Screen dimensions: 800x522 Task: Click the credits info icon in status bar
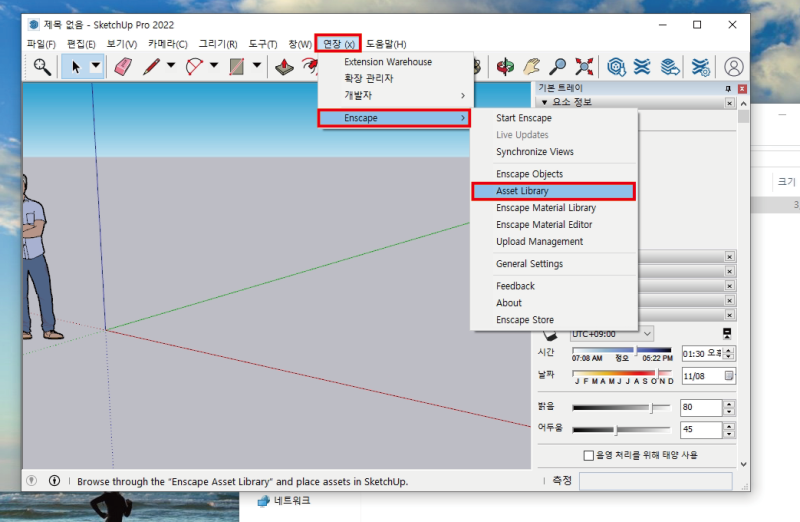pos(55,481)
